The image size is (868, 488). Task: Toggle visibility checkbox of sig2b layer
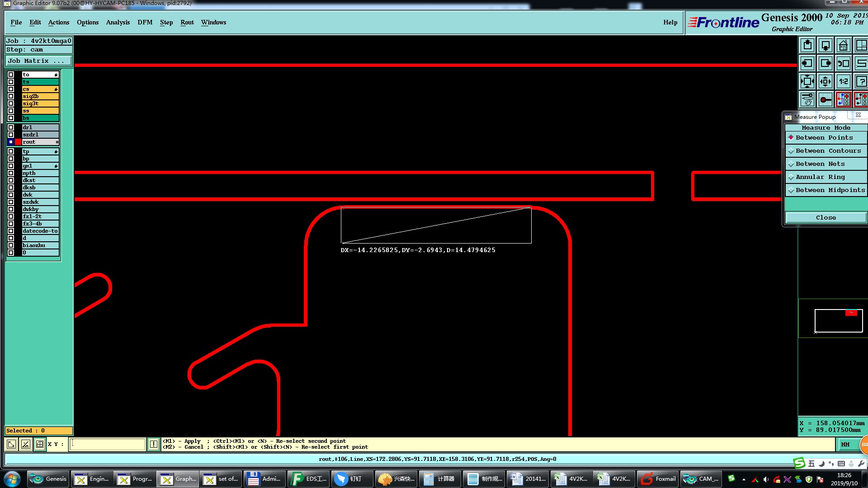[x=11, y=96]
